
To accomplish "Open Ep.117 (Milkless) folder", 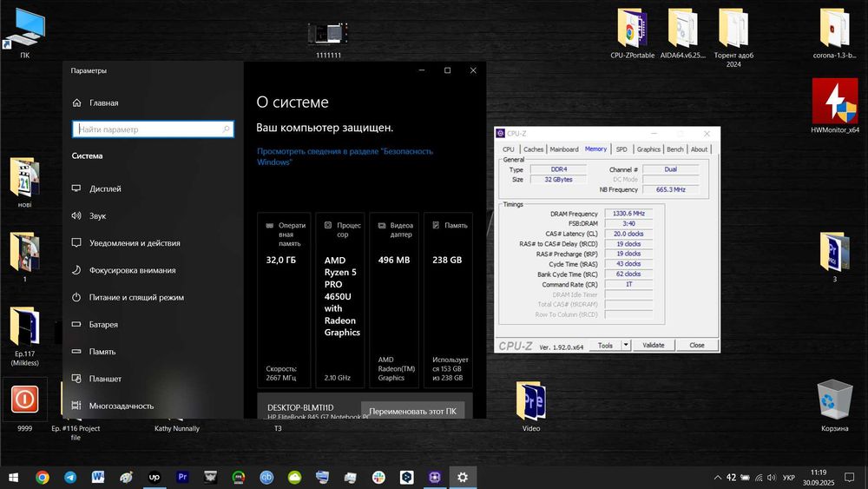I will pyautogui.click(x=24, y=336).
